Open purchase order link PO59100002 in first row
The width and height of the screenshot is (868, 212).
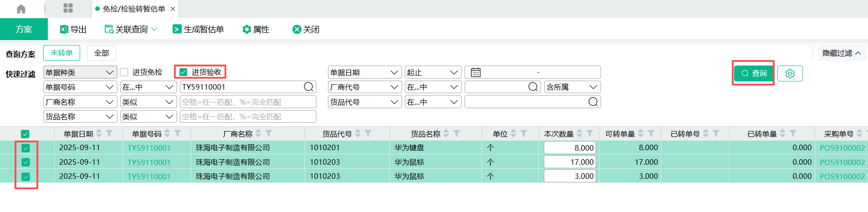pyautogui.click(x=842, y=148)
